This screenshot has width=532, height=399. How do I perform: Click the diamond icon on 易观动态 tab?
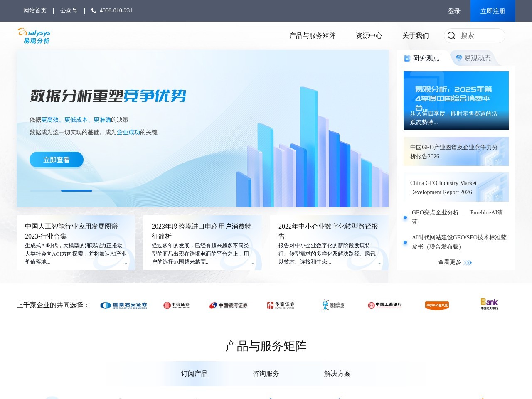point(458,58)
